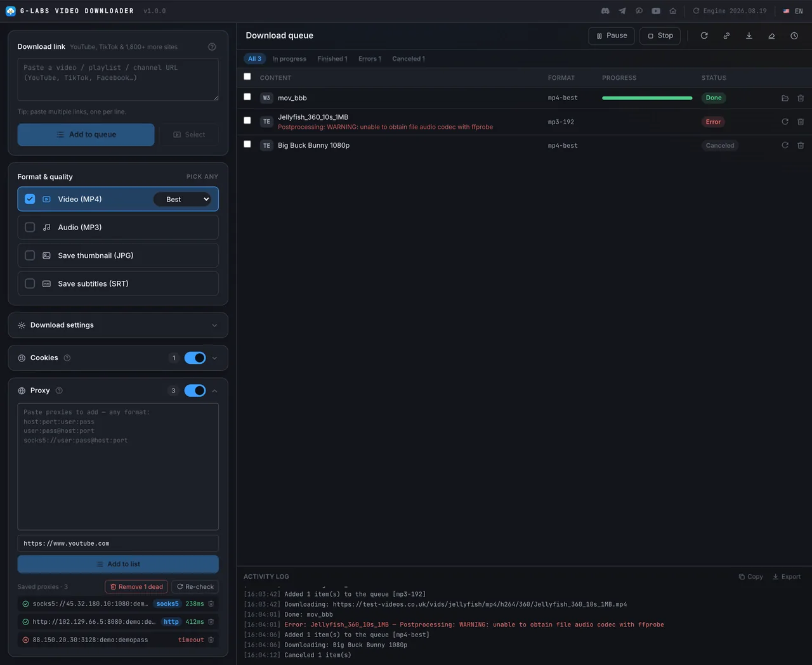This screenshot has width=812, height=665.
Task: Open the Telegram icon in header
Action: (622, 11)
